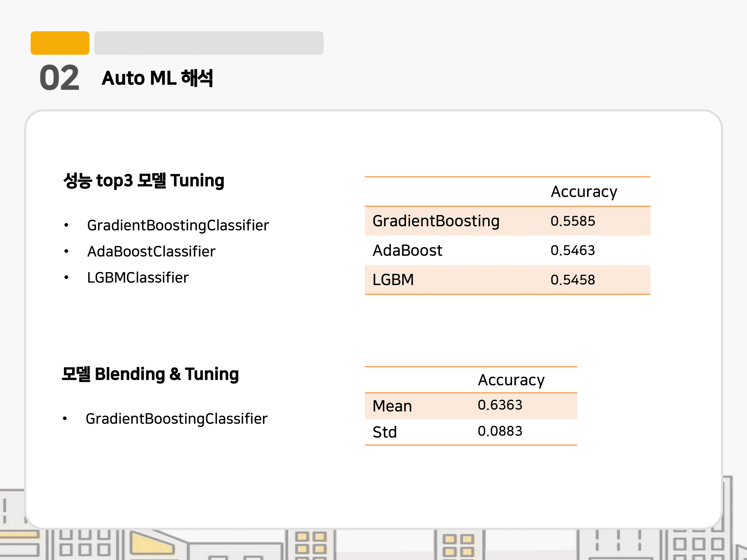Click the AdaBoostClassifier bullet item

click(151, 251)
